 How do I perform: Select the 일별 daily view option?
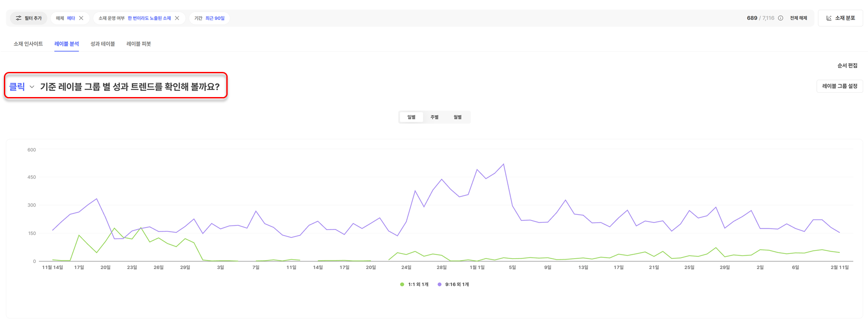coord(411,117)
